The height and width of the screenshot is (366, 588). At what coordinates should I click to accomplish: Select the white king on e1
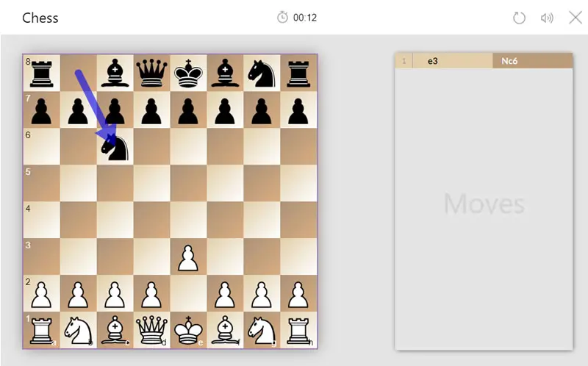click(188, 331)
